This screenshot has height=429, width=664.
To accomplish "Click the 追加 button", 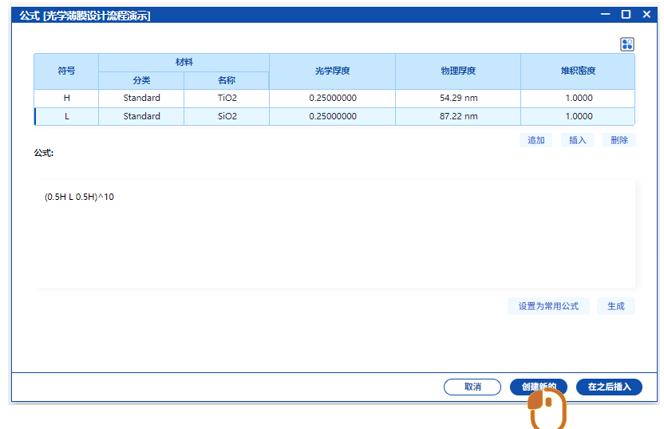I will [x=536, y=140].
